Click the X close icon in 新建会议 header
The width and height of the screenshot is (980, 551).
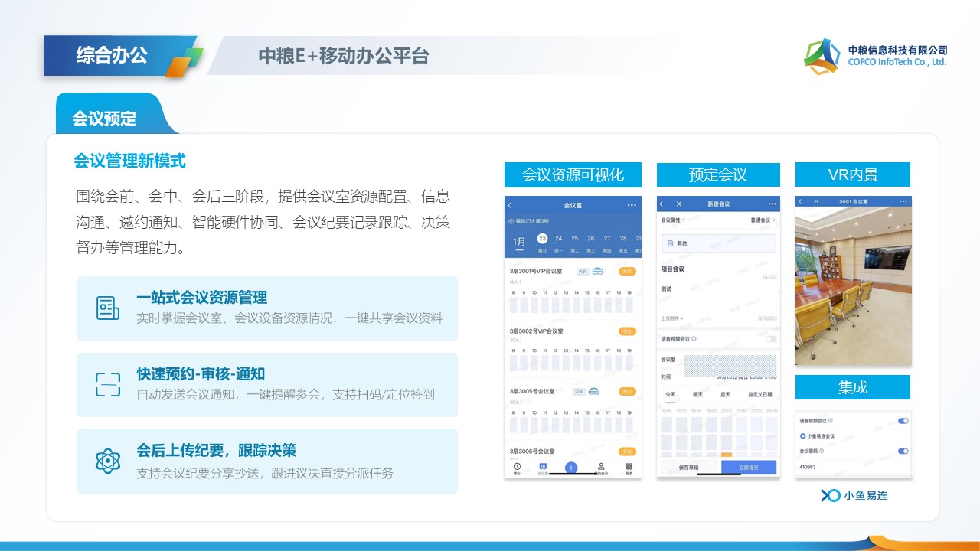pos(678,204)
